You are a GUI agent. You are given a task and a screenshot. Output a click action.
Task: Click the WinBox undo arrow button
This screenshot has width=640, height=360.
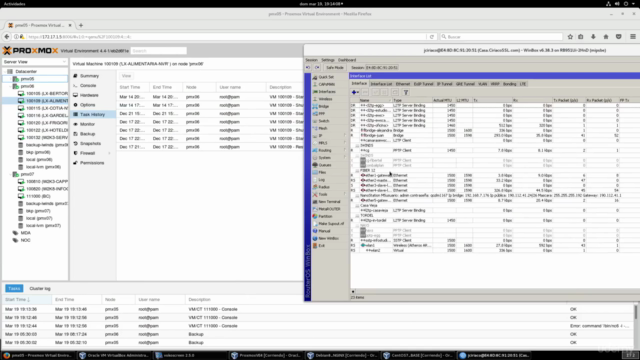308,67
